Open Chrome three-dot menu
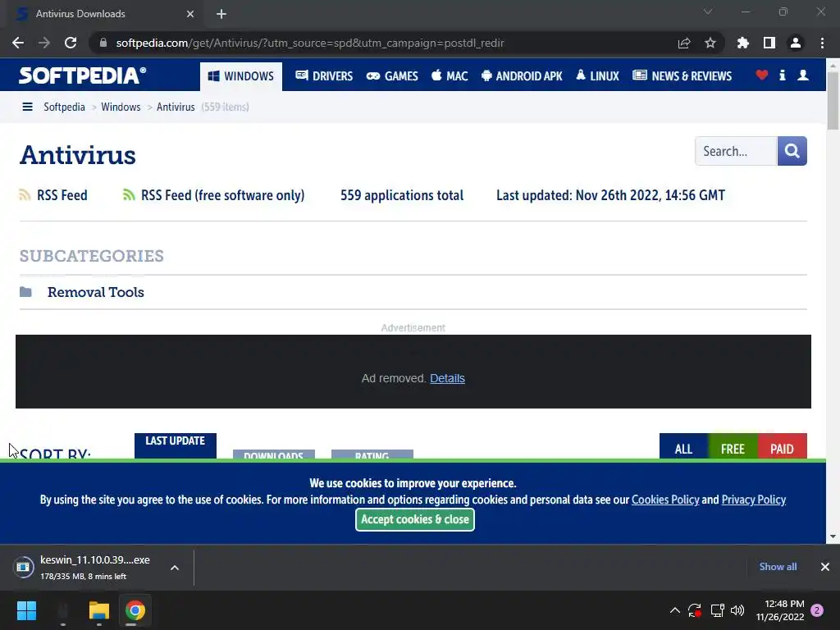Screen dimensions: 840x630 tap(822, 43)
